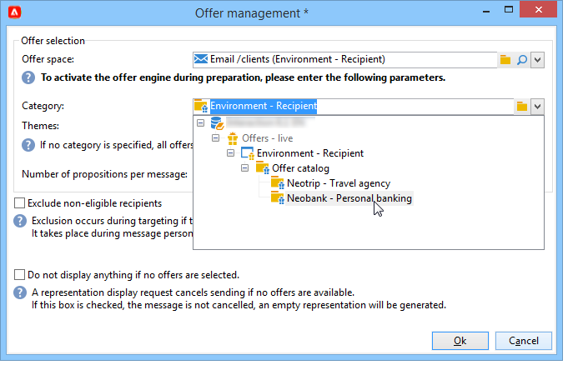Check Do not display anything if no offers
This screenshot has height=385, width=588.
click(x=19, y=274)
